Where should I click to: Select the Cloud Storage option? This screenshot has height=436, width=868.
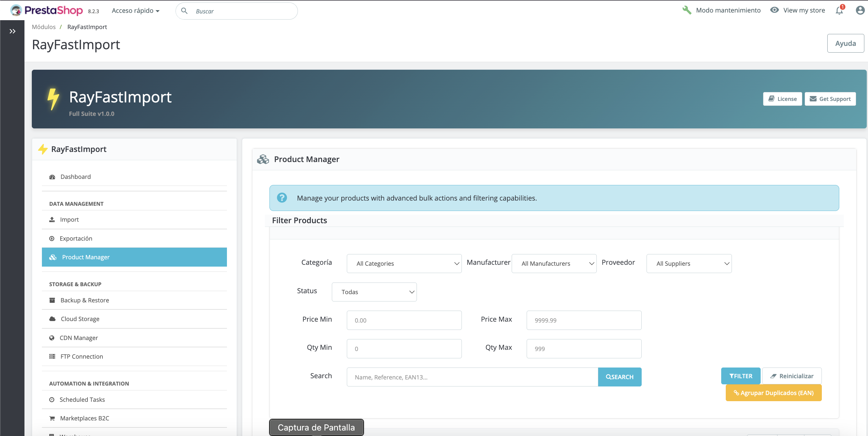[80, 318]
